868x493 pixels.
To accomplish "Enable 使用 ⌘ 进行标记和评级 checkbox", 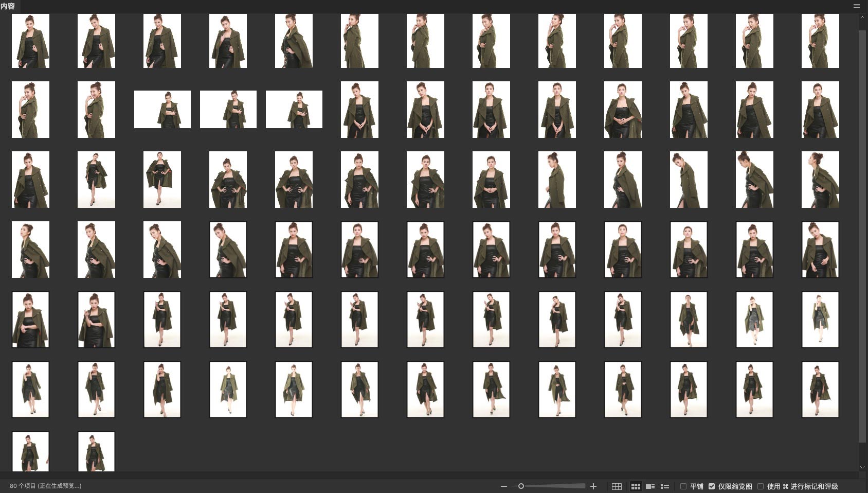I will point(761,486).
